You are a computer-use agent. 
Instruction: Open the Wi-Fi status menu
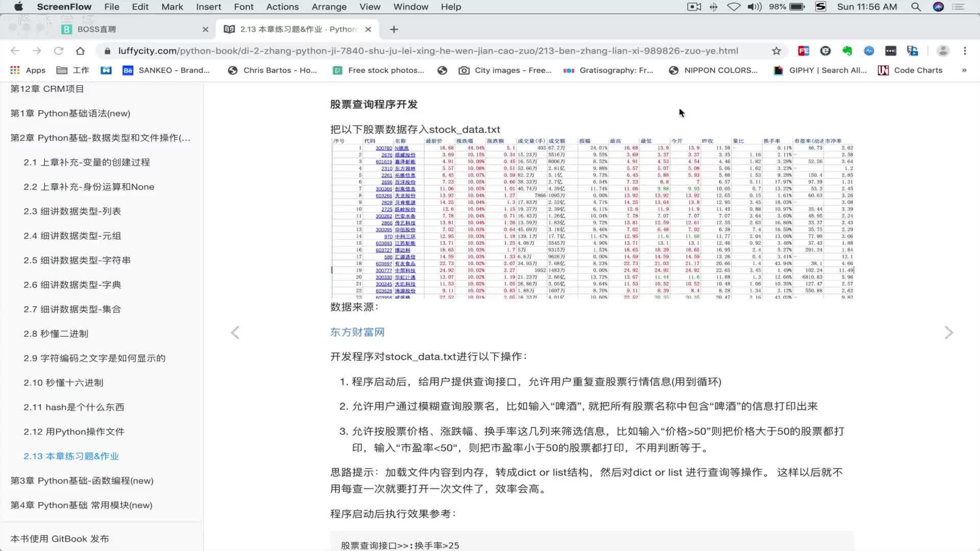(x=733, y=7)
